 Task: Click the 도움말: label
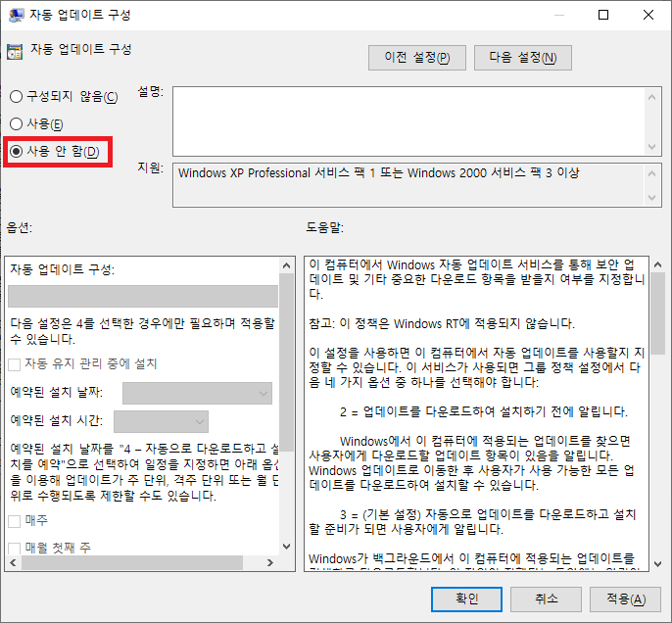click(325, 227)
